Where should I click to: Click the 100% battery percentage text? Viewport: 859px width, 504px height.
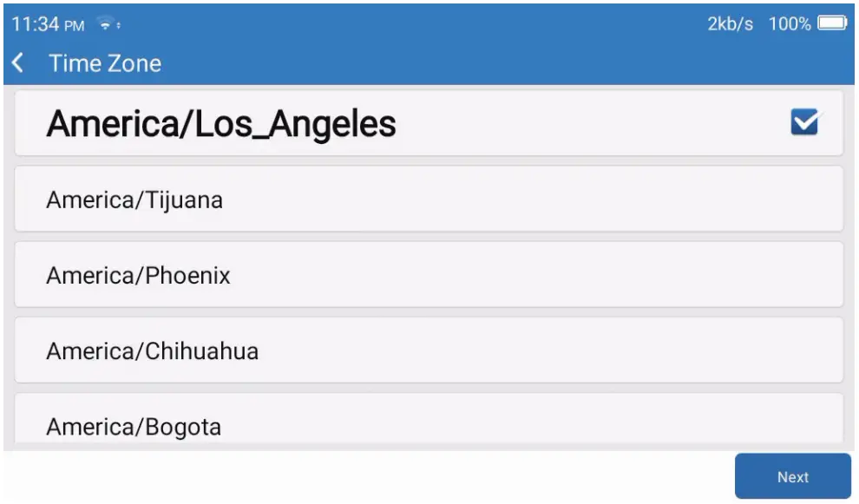790,24
